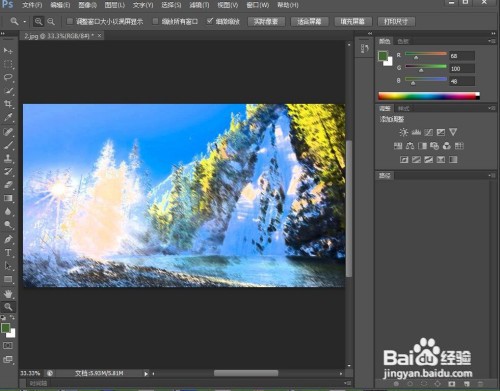Add a Channel Mixer adjustment

[x=447, y=146]
